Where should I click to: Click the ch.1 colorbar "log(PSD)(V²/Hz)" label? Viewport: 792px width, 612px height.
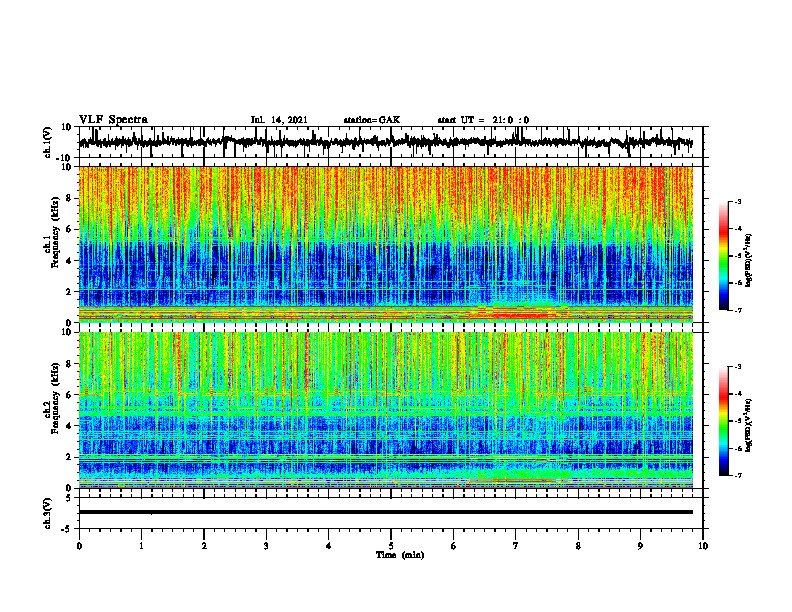click(x=749, y=261)
